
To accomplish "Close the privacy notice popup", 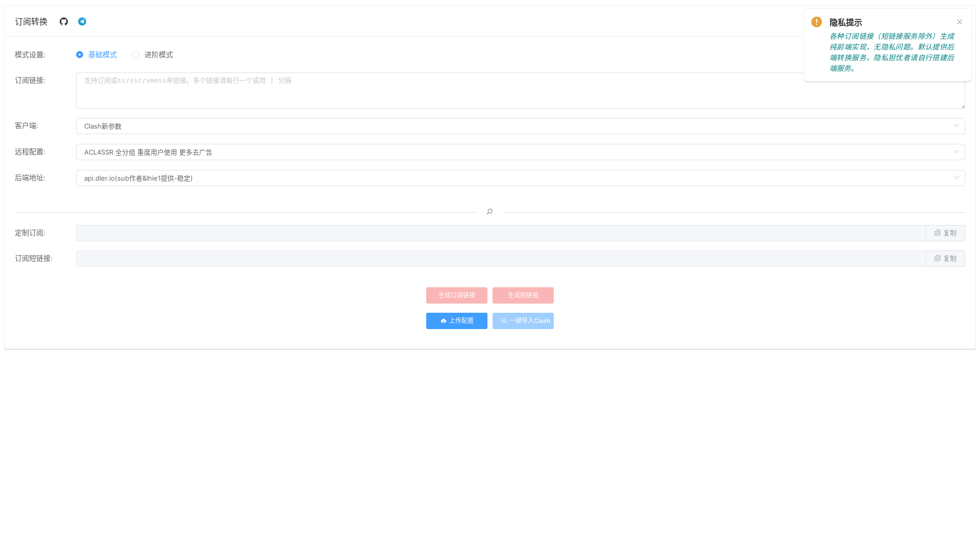I will 960,22.
